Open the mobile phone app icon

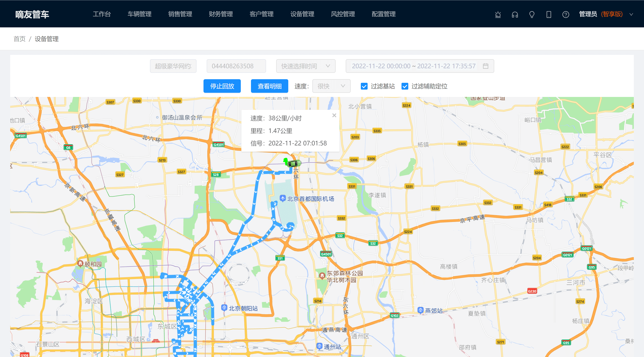click(x=549, y=15)
